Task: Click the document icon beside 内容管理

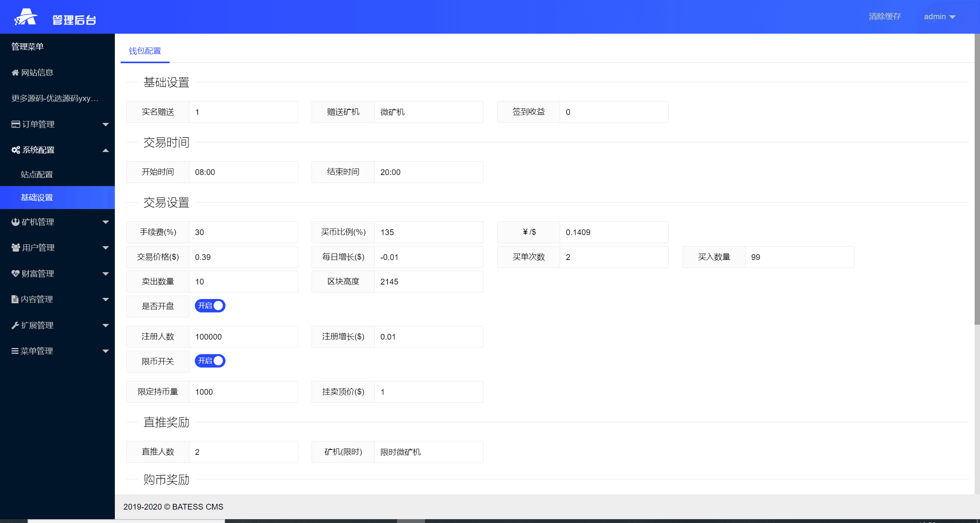Action: [x=15, y=299]
